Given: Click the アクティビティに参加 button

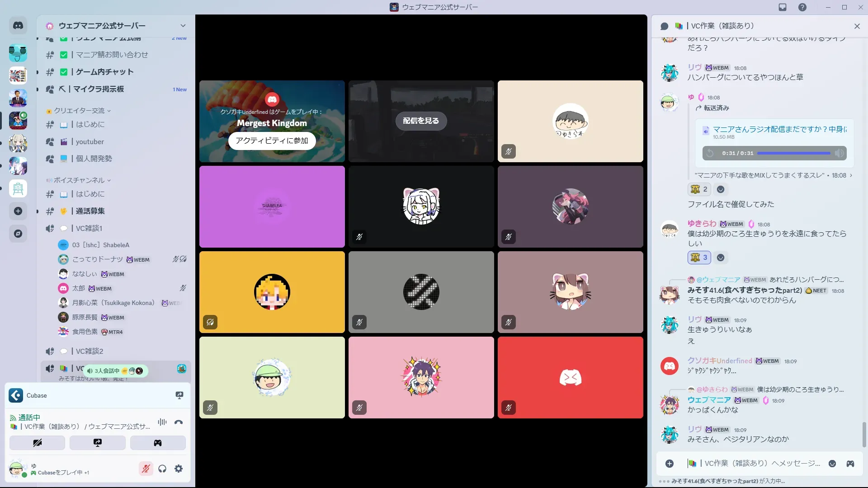Looking at the screenshot, I should coord(272,141).
